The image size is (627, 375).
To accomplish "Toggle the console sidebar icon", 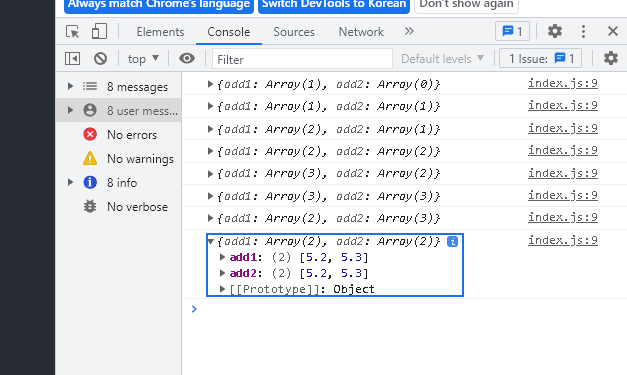I will point(72,59).
